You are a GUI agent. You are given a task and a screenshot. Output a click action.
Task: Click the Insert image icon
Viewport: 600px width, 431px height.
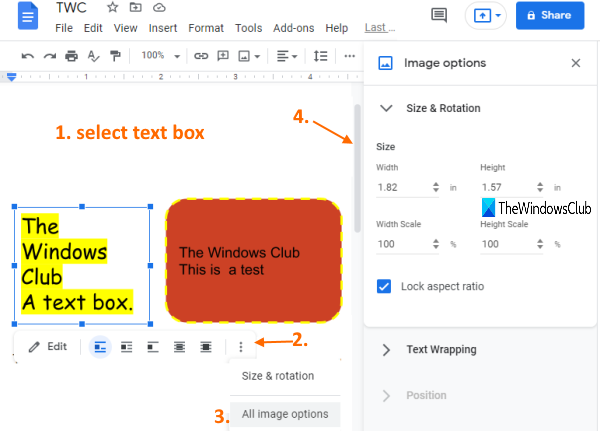(244, 56)
